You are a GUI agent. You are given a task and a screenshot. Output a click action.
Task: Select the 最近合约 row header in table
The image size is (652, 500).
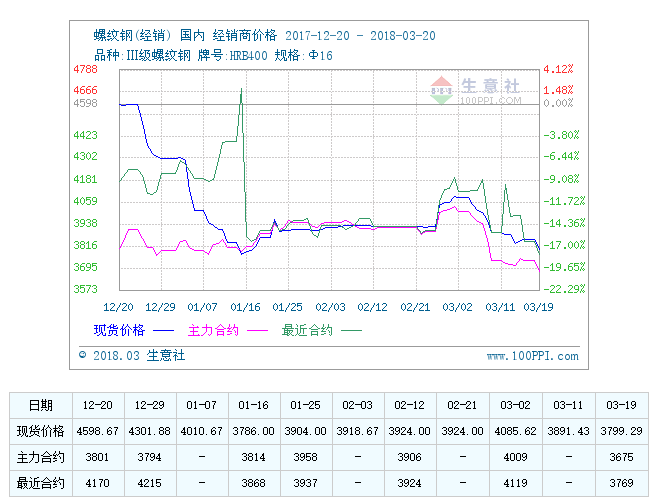coord(41,483)
